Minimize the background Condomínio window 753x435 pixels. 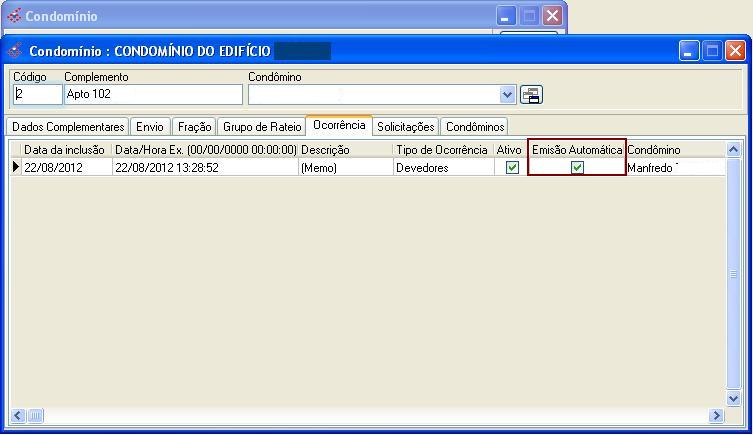coord(506,16)
